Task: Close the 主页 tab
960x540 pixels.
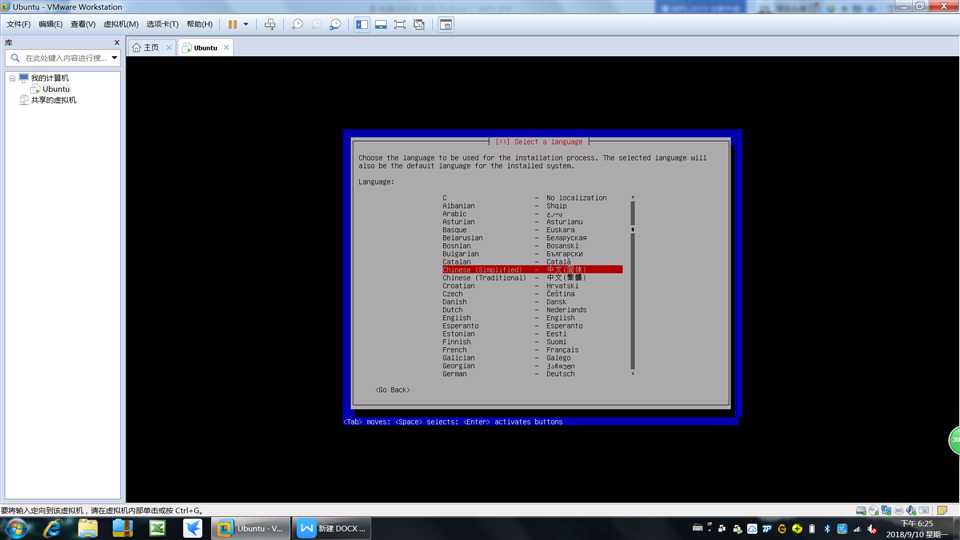Action: (169, 47)
